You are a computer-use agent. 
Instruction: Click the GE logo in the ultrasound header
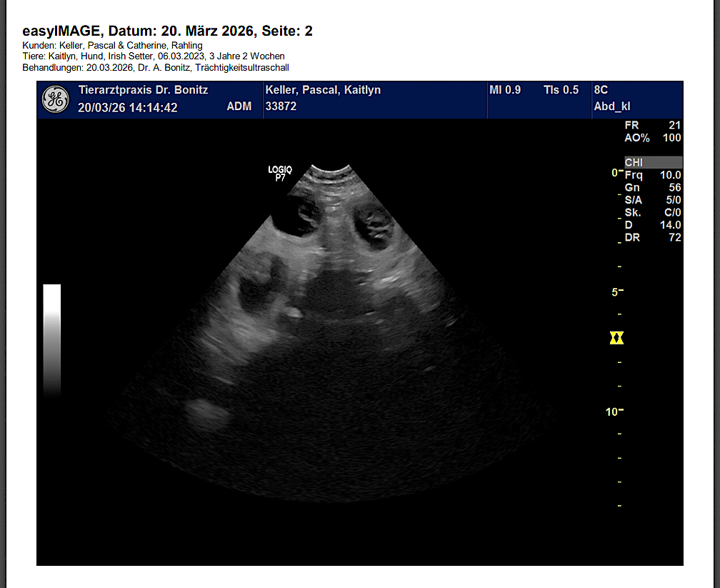[x=55, y=99]
